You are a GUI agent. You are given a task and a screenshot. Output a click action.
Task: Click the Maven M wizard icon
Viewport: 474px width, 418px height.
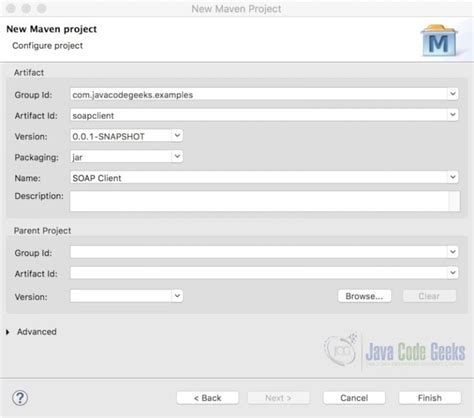pos(439,41)
